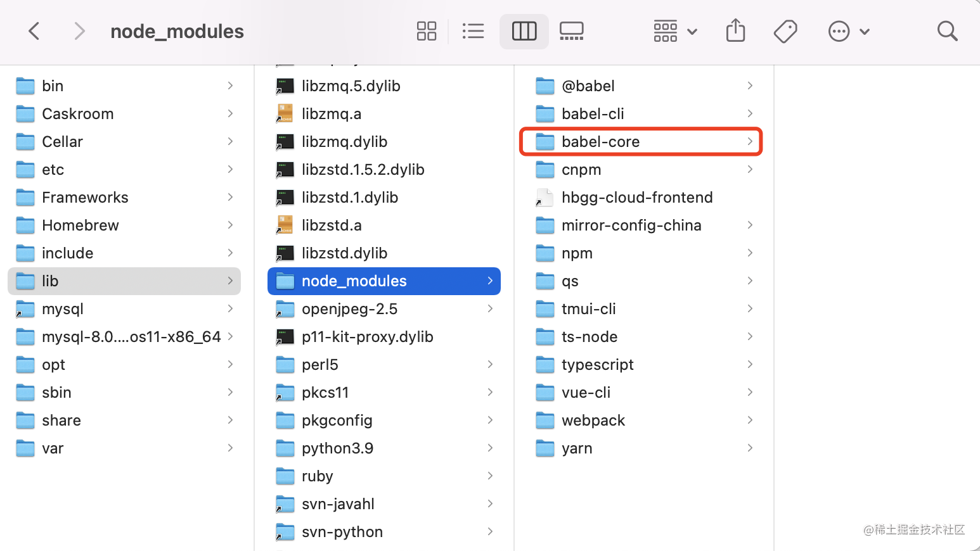This screenshot has width=980, height=551.
Task: Go forward with the right chevron button
Action: click(79, 31)
